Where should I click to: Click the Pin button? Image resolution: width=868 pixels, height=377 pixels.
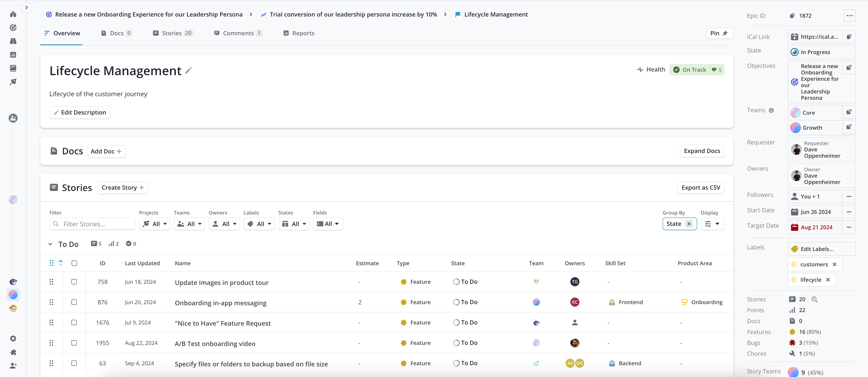click(x=719, y=33)
